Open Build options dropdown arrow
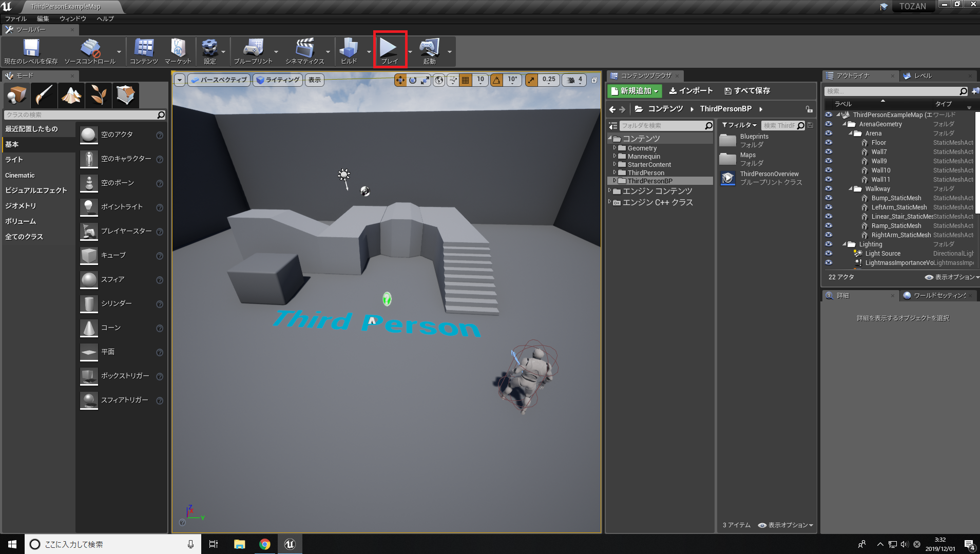 pyautogui.click(x=369, y=52)
